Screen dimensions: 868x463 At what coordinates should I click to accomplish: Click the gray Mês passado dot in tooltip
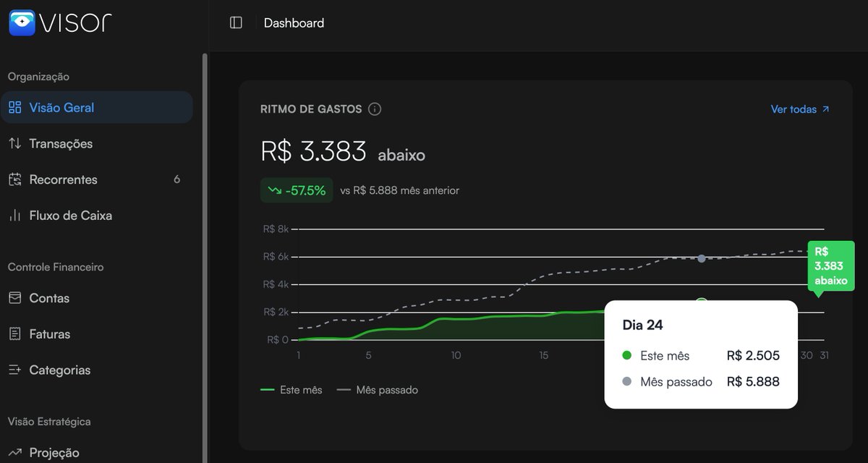[626, 382]
